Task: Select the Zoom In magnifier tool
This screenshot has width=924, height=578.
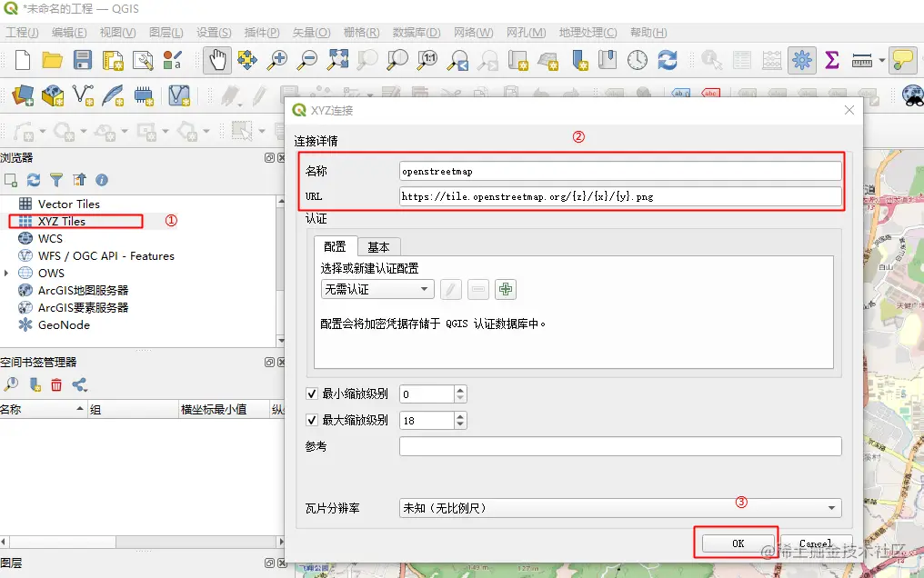Action: click(277, 60)
